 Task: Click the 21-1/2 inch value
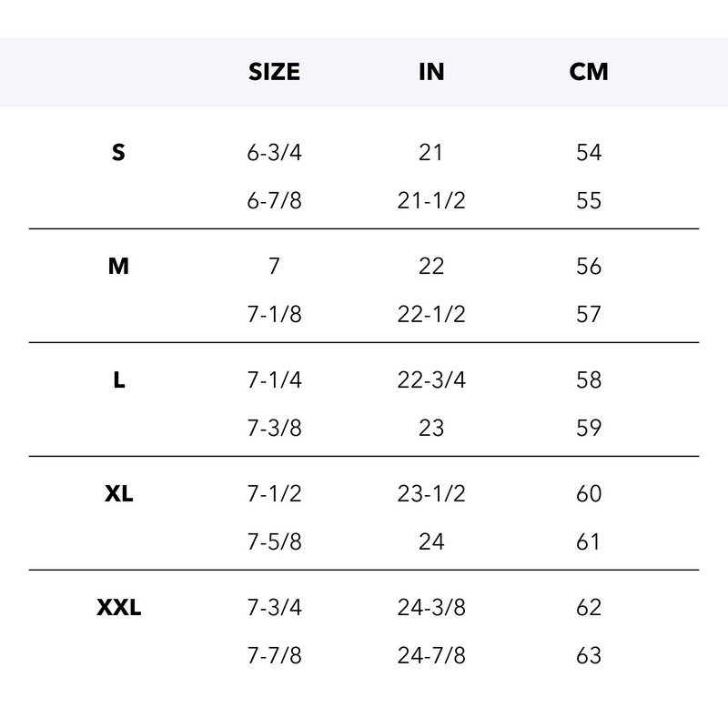[431, 201]
